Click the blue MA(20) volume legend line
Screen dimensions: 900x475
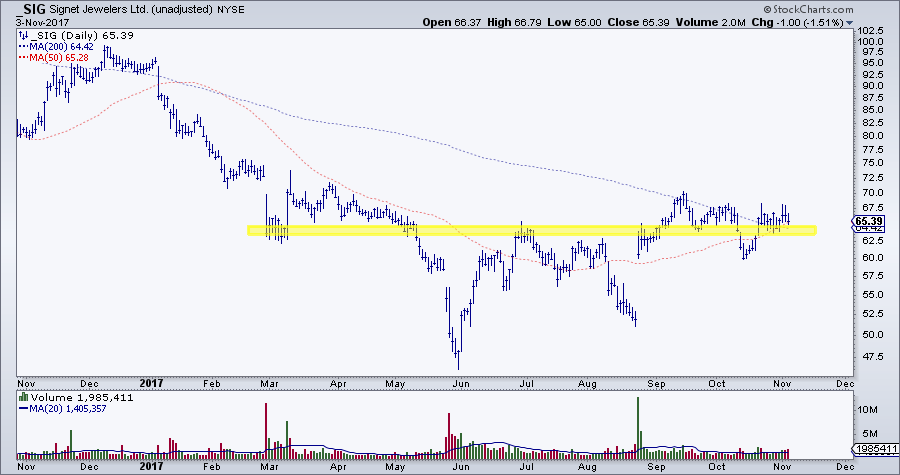click(22, 409)
